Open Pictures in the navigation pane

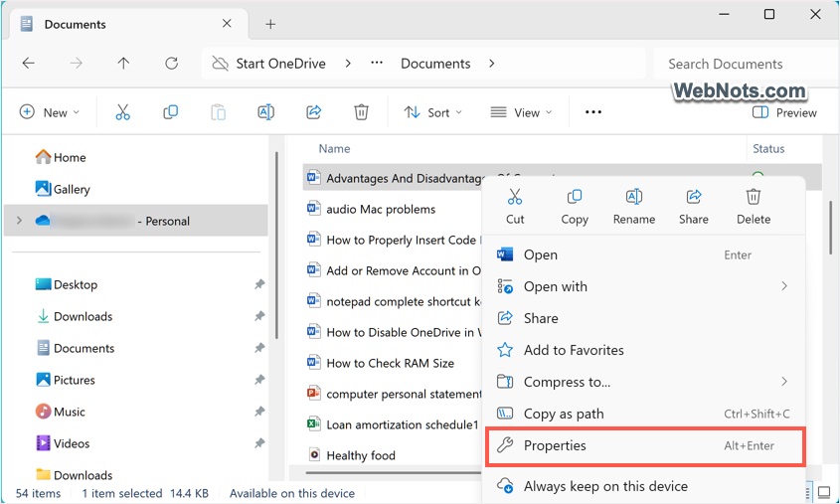pos(66,380)
